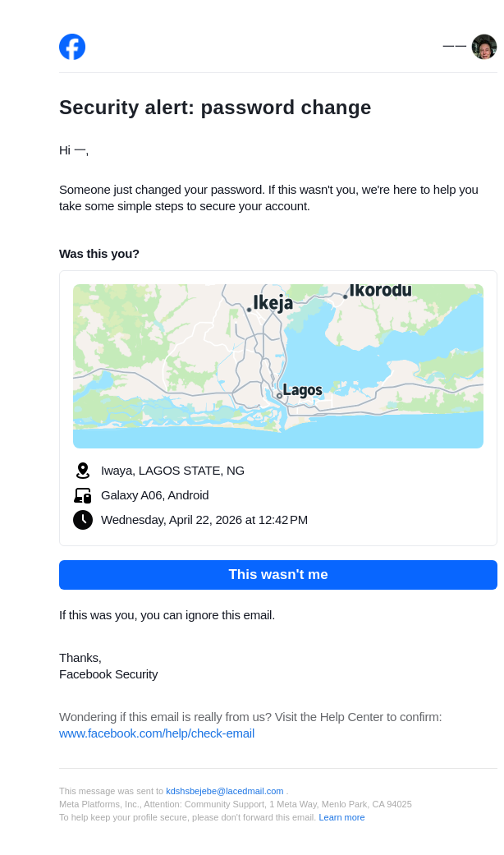
Task: Click the Ikeja marker on map
Action: pos(249,310)
